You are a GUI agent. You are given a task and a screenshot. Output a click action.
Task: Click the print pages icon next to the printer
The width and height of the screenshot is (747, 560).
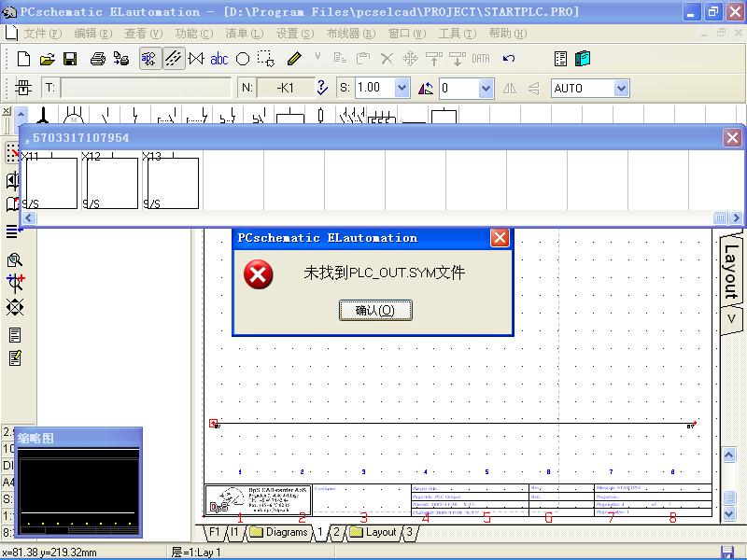(121, 59)
